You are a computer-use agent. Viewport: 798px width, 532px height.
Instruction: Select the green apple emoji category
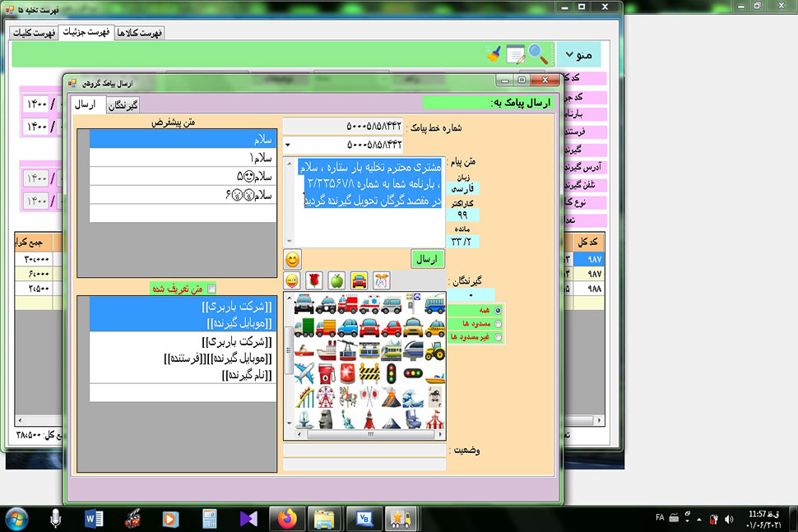point(336,281)
